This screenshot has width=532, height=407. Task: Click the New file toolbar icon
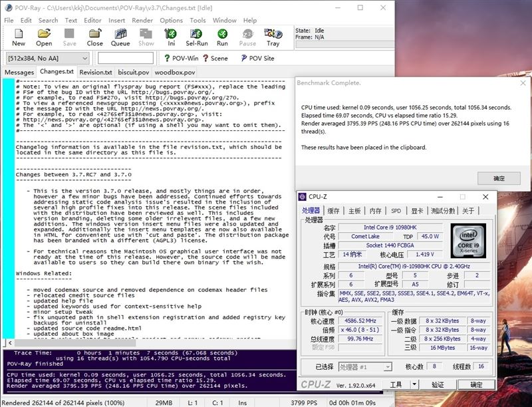point(19,38)
